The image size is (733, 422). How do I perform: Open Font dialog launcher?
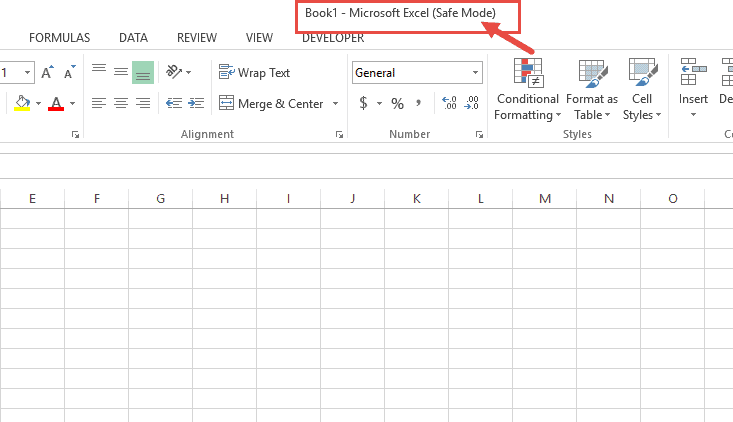[75, 135]
